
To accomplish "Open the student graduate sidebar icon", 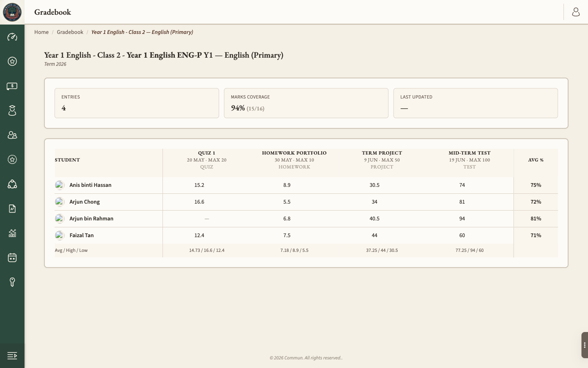I will pos(12,110).
